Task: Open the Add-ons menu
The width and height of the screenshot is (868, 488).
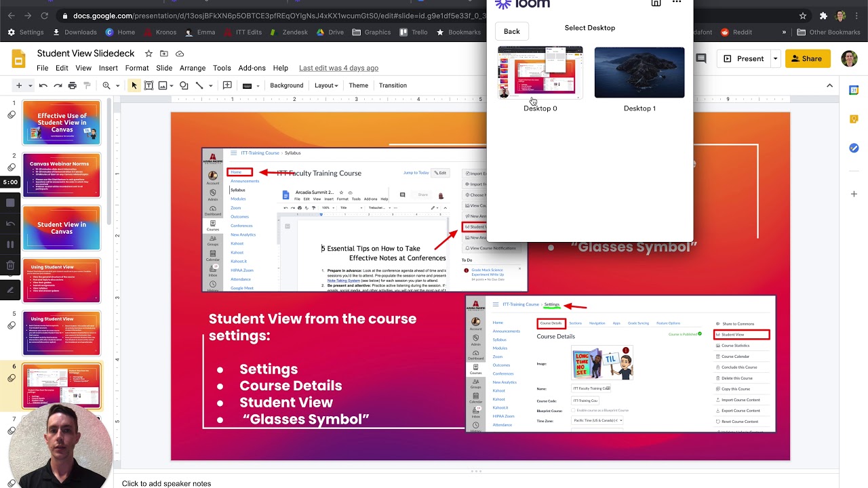Action: (x=252, y=68)
